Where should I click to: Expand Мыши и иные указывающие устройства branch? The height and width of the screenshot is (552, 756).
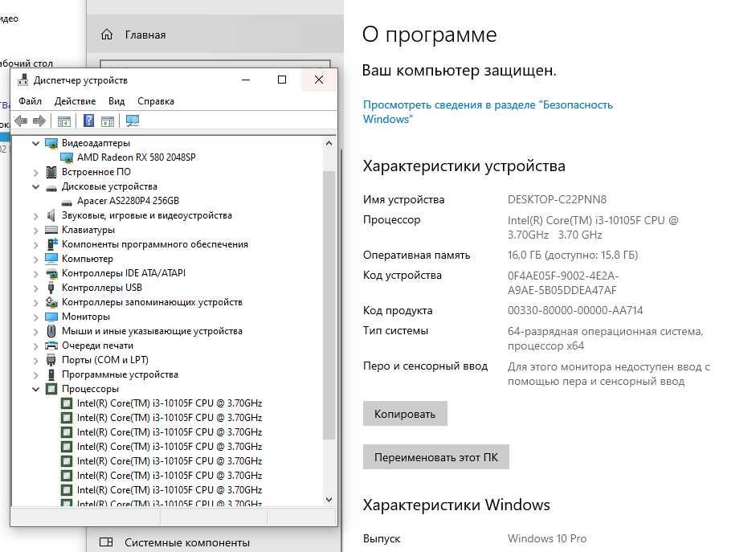(35, 332)
